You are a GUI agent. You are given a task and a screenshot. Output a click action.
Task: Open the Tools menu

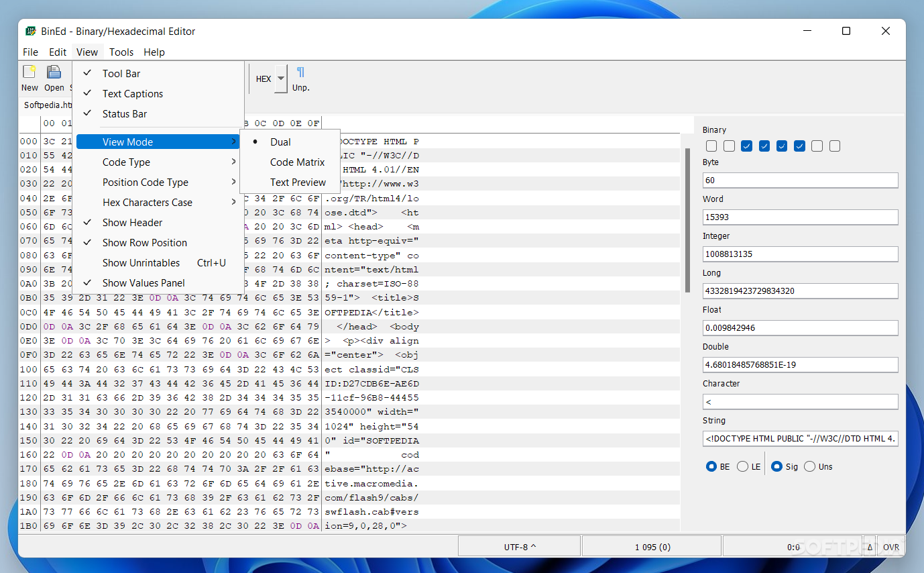click(x=121, y=52)
